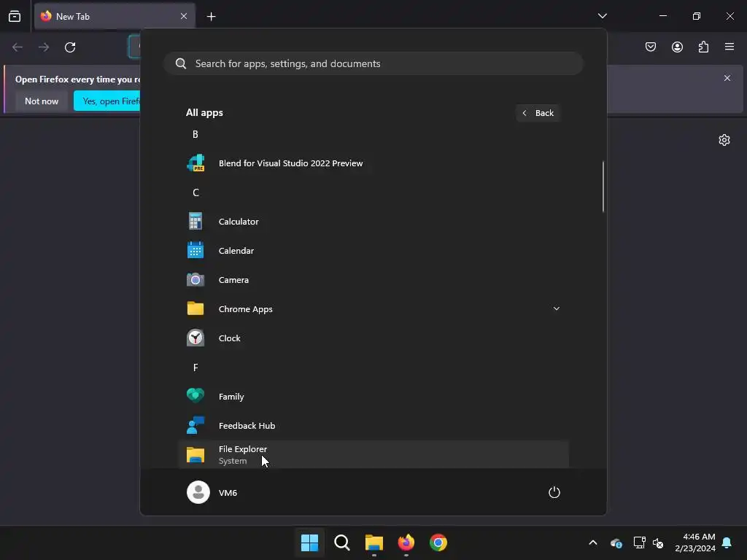Dismiss the Firefox notification banner
This screenshot has width=747, height=560.
tap(727, 78)
